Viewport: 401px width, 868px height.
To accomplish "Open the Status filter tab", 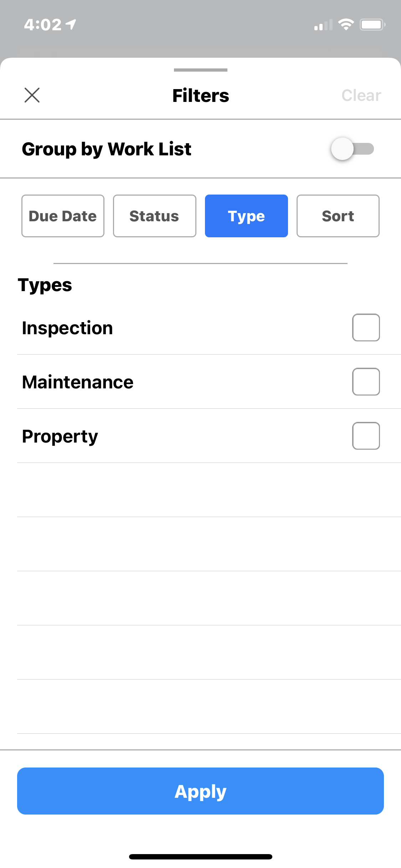I will pos(154,216).
